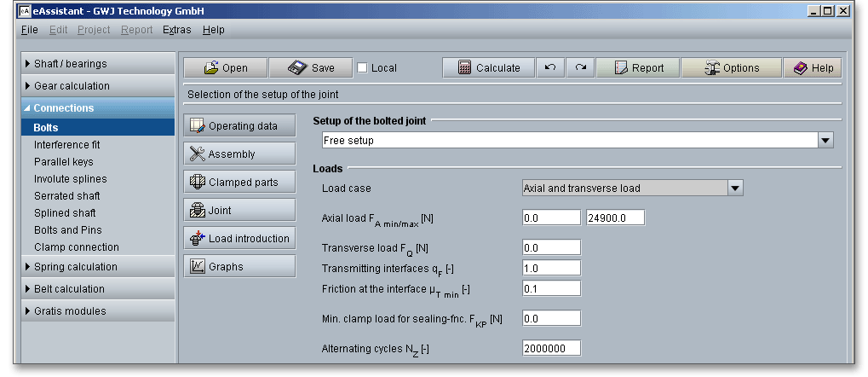Toggle the Local checkbox

point(363,68)
